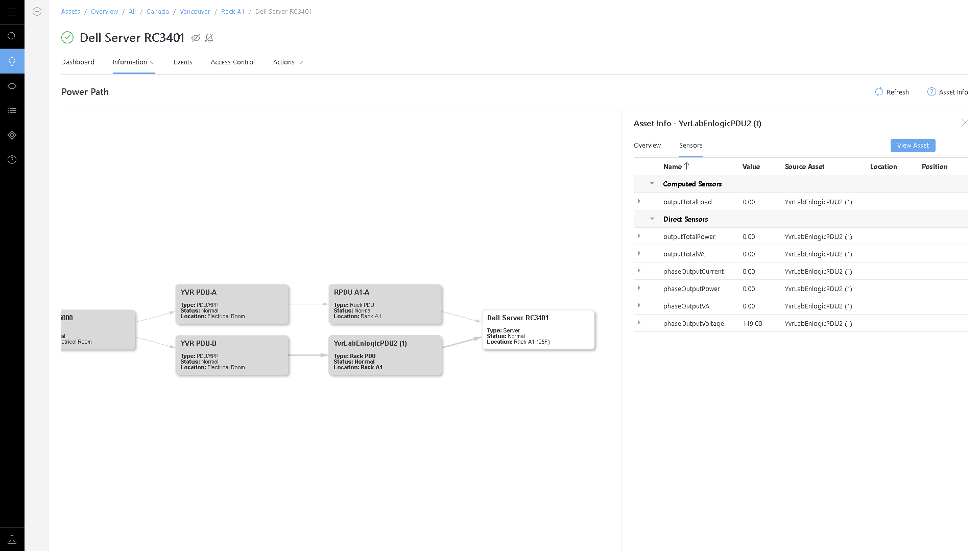This screenshot has width=980, height=551.
Task: Toggle the crossed-eye visibility icon by title
Action: 196,38
